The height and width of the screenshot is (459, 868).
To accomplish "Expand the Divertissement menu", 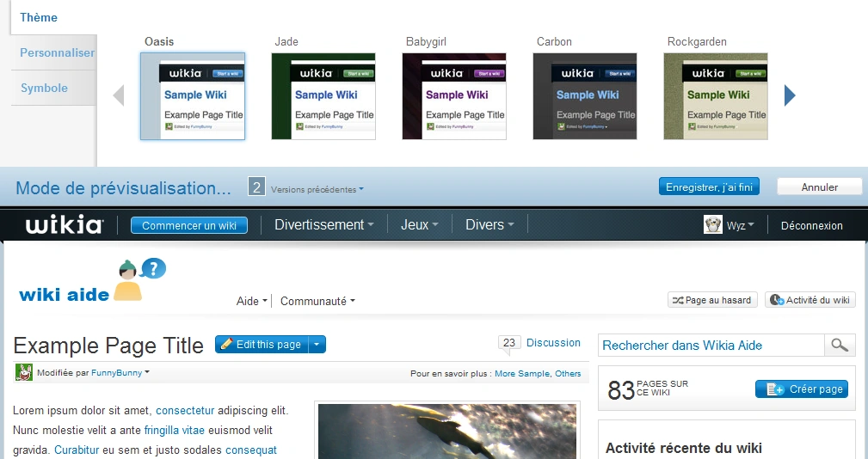I will [x=323, y=225].
